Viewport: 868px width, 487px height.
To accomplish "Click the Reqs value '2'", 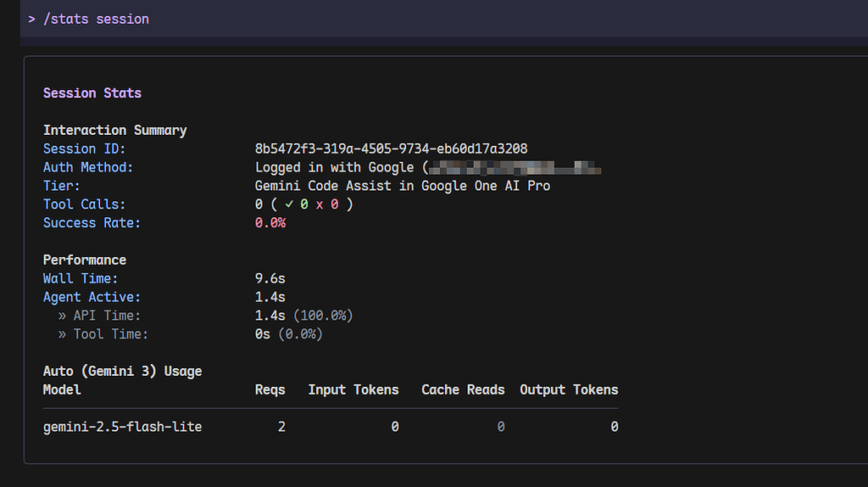I will 281,427.
